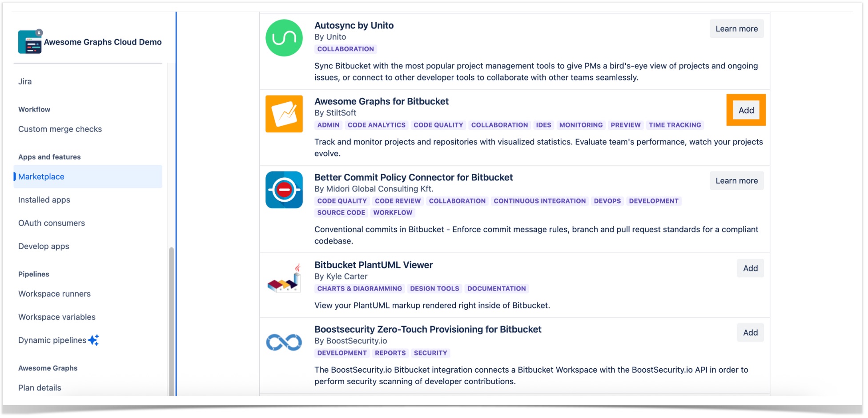
Task: Click the Better Commit Policy Connector icon
Action: (284, 190)
